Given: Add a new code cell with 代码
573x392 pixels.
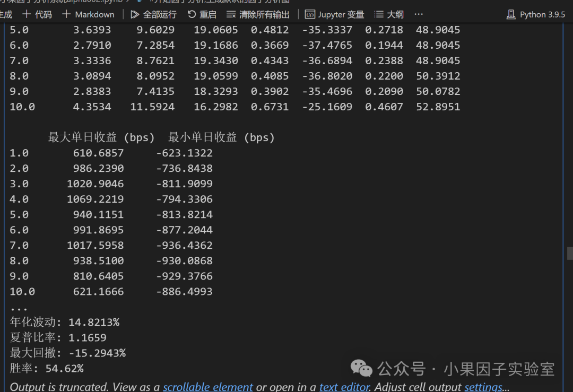Looking at the screenshot, I should (x=37, y=15).
